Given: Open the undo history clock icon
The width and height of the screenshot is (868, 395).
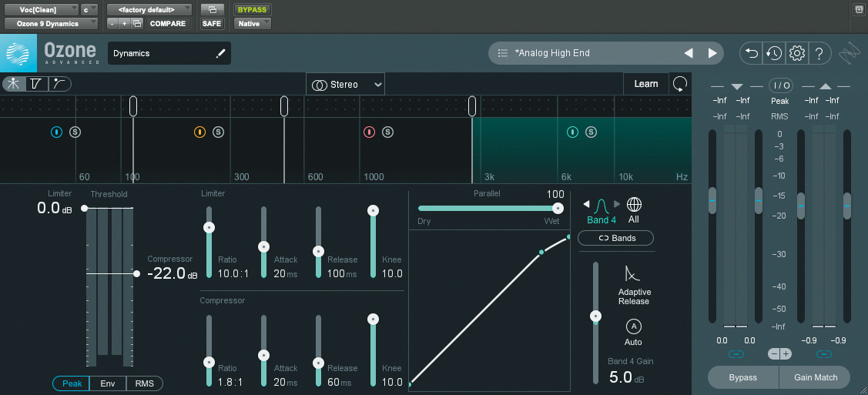Looking at the screenshot, I should tap(774, 53).
